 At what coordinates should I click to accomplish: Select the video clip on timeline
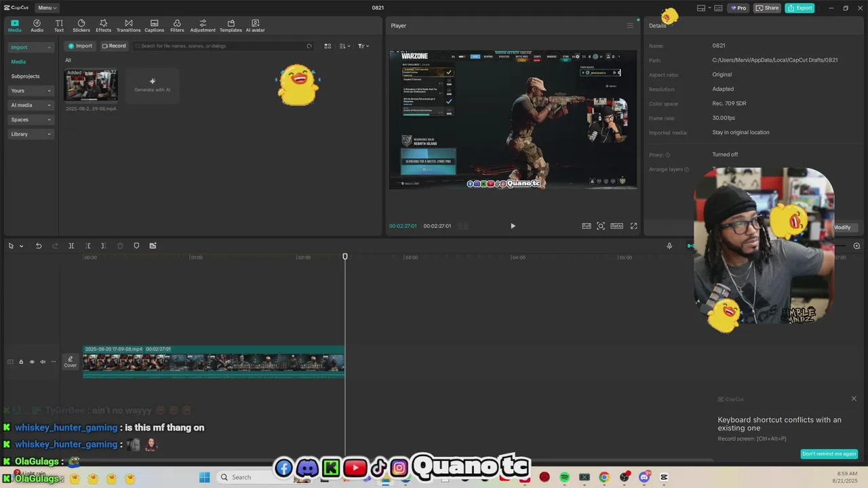(x=214, y=361)
